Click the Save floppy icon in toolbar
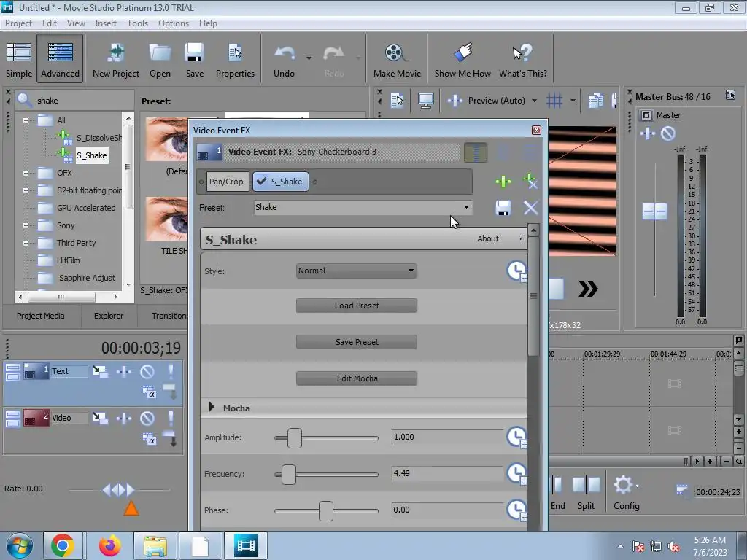The image size is (747, 560). 194,53
